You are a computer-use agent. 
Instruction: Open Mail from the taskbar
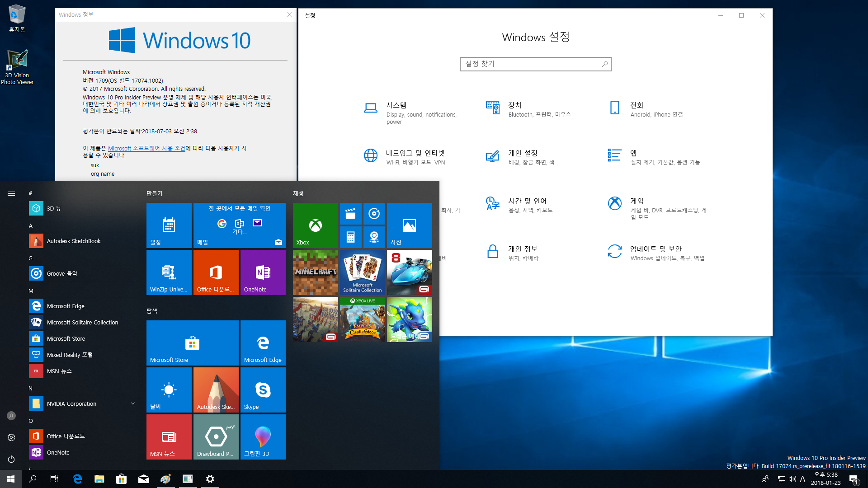pyautogui.click(x=144, y=479)
